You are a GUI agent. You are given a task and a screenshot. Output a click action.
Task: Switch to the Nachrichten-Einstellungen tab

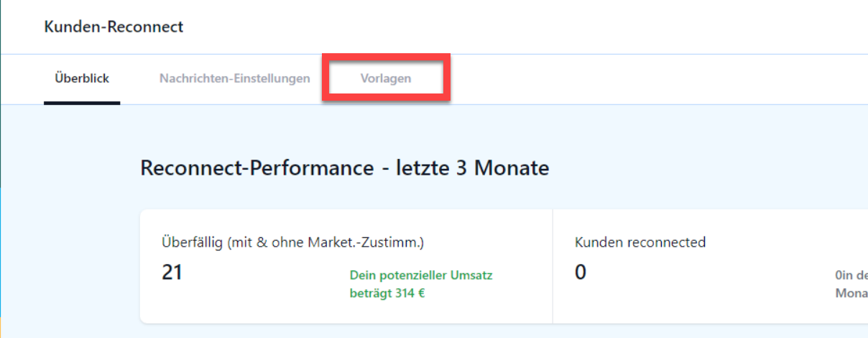click(235, 78)
